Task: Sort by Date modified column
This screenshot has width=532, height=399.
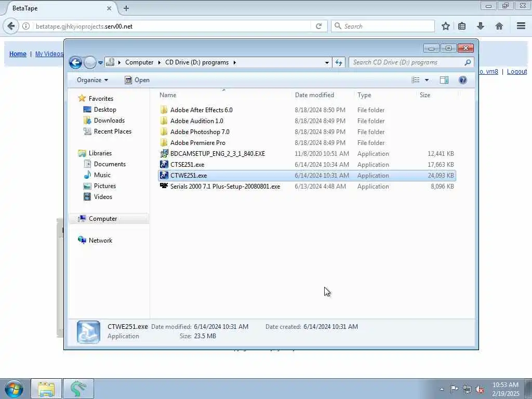Action: (314, 95)
